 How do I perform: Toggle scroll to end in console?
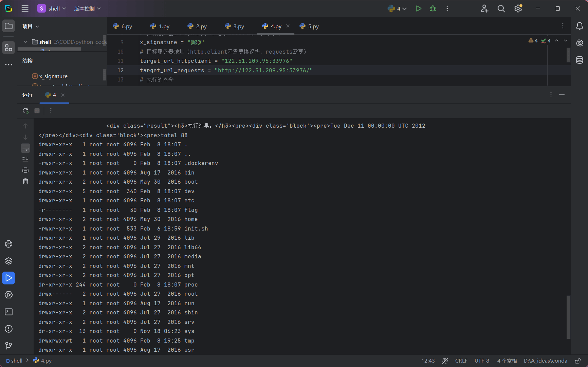coord(25,159)
